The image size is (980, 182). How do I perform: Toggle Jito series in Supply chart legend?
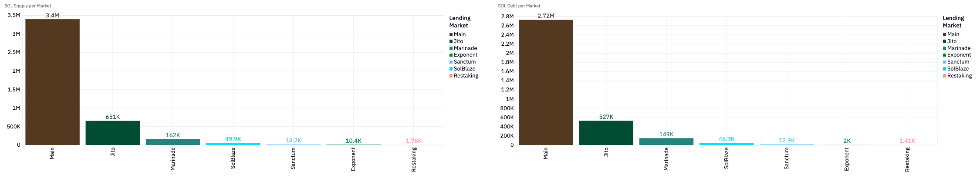458,41
